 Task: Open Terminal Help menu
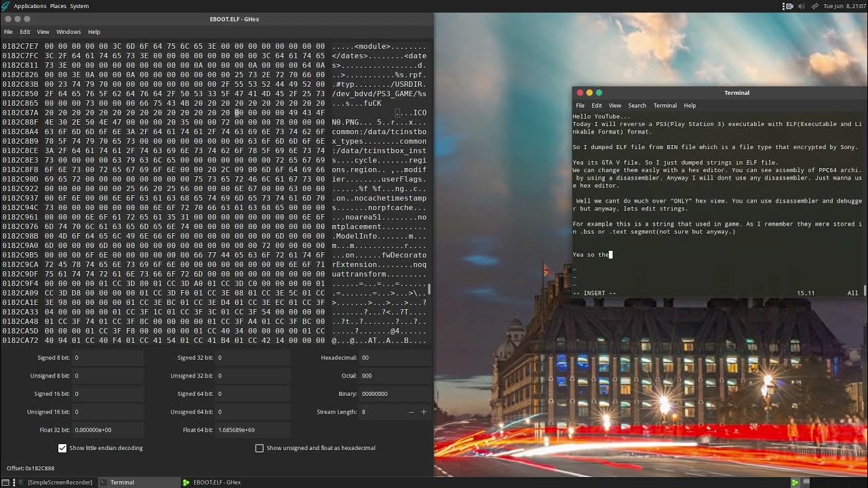click(x=690, y=106)
